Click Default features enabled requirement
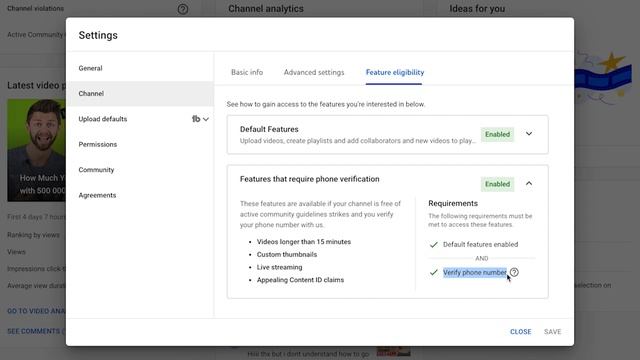This screenshot has height=360, width=640. click(480, 244)
